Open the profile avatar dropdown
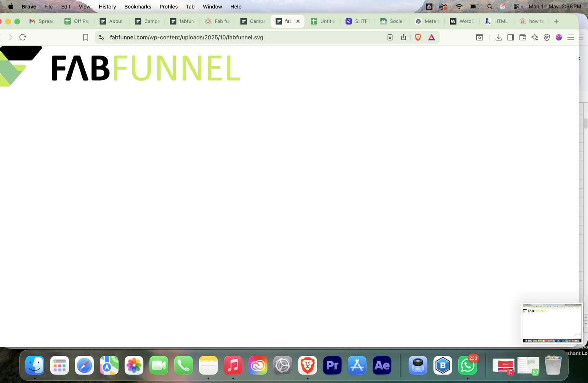Viewport: 588px width, 383px height. tap(559, 37)
